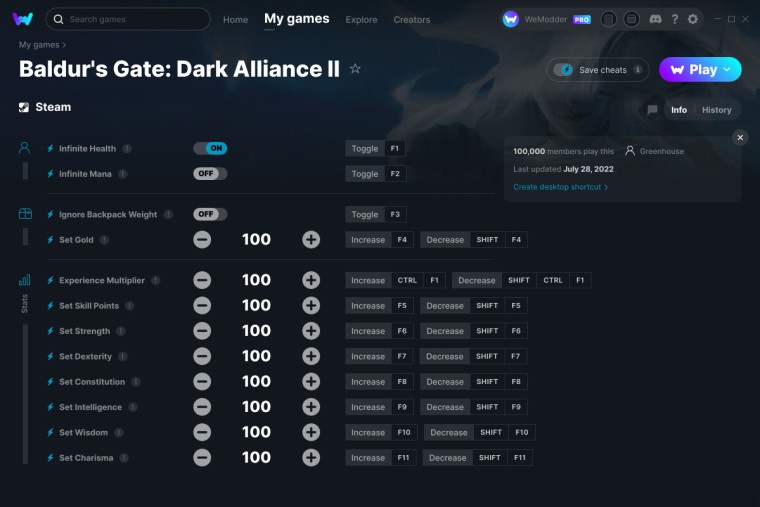Open Discord icon in top bar
The image size is (760, 507).
(655, 19)
